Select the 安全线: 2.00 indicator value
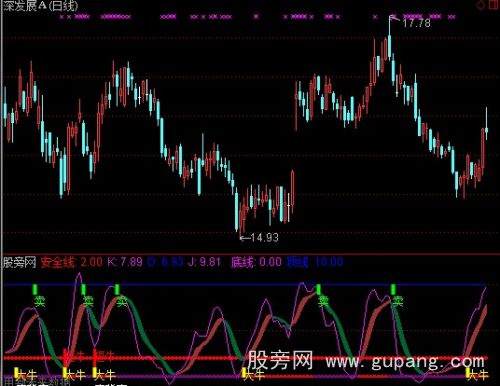500x386 pixels. point(72,262)
